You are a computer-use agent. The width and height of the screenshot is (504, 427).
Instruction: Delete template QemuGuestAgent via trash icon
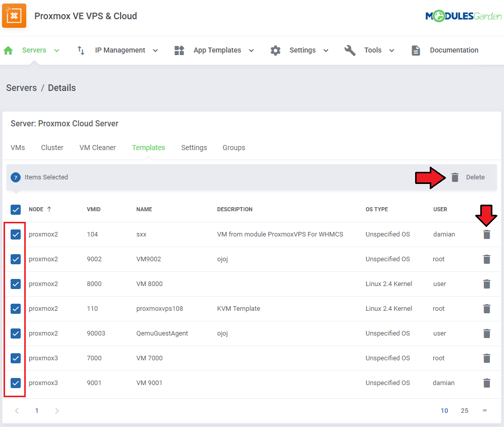487,334
